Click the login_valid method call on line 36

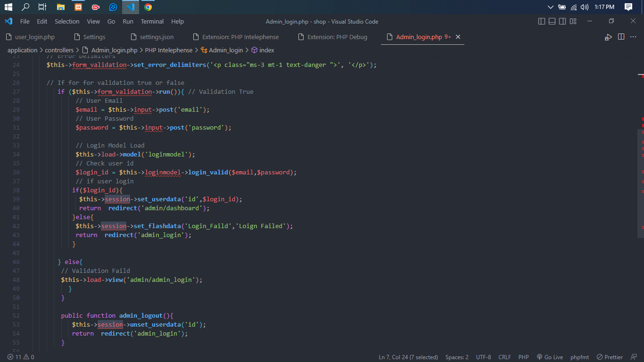tap(208, 172)
